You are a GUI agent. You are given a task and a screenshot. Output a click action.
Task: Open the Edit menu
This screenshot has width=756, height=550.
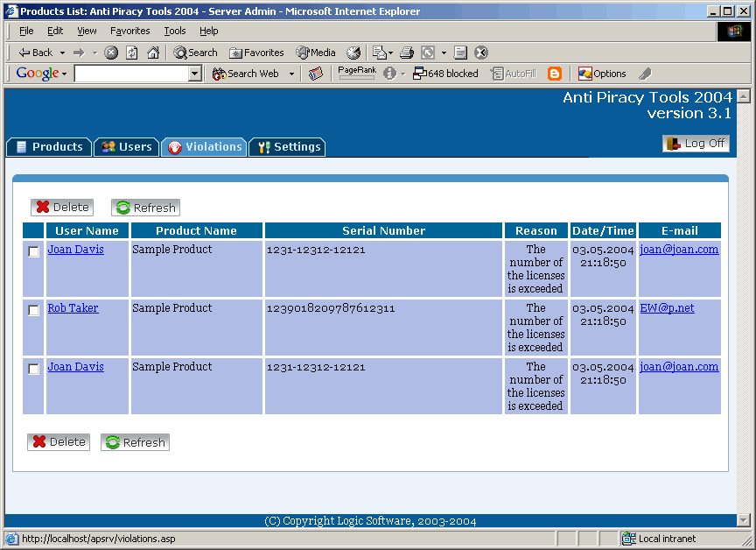(x=55, y=31)
